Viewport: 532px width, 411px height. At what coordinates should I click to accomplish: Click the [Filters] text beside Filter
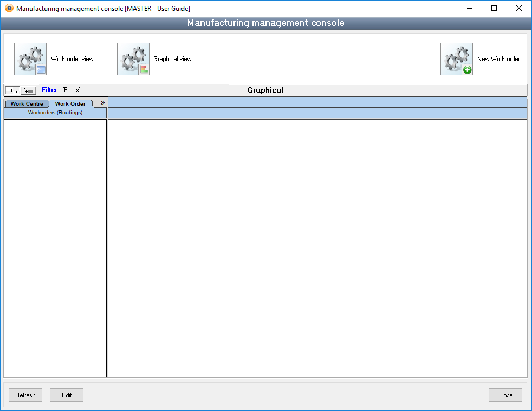coord(71,90)
